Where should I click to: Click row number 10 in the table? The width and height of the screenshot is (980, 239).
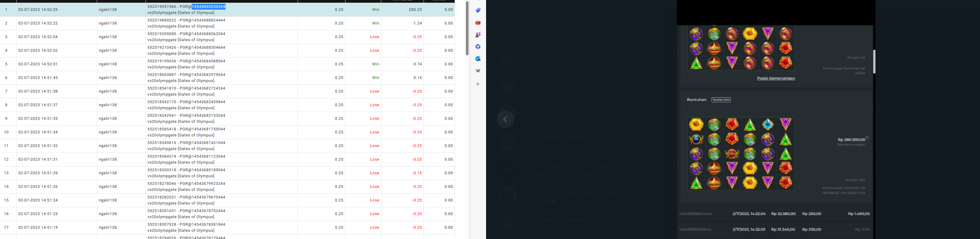click(6, 132)
